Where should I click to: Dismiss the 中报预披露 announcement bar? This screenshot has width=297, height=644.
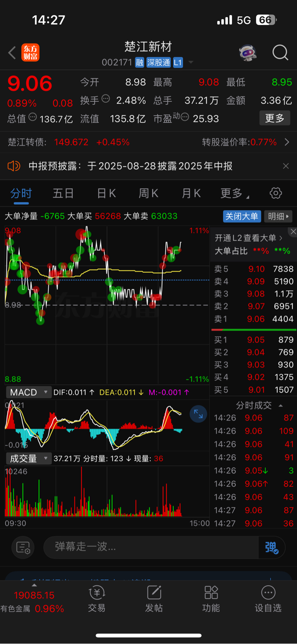coord(286,166)
